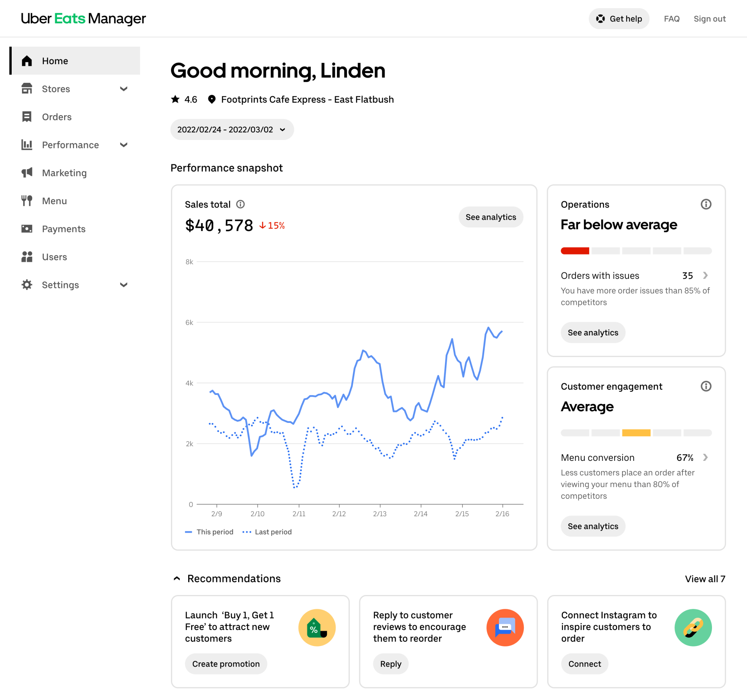
Task: Expand the Stores menu chevron
Action: (124, 89)
